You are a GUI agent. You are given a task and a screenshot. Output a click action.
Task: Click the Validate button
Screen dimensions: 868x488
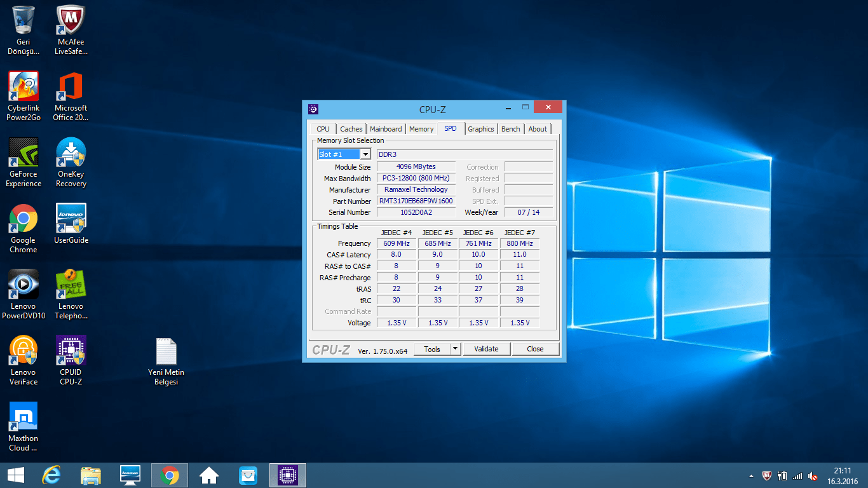[486, 349]
